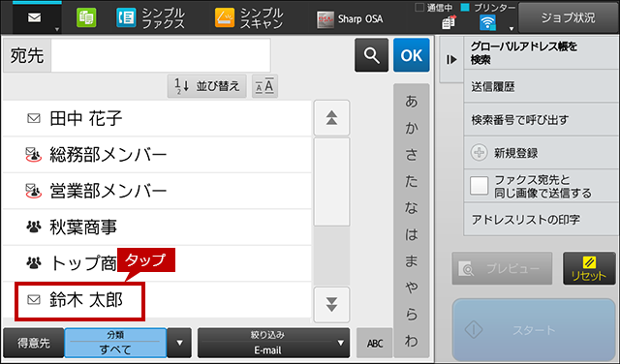This screenshot has height=364, width=620.
Task: Select トップ商 group entry
Action: [x=157, y=263]
